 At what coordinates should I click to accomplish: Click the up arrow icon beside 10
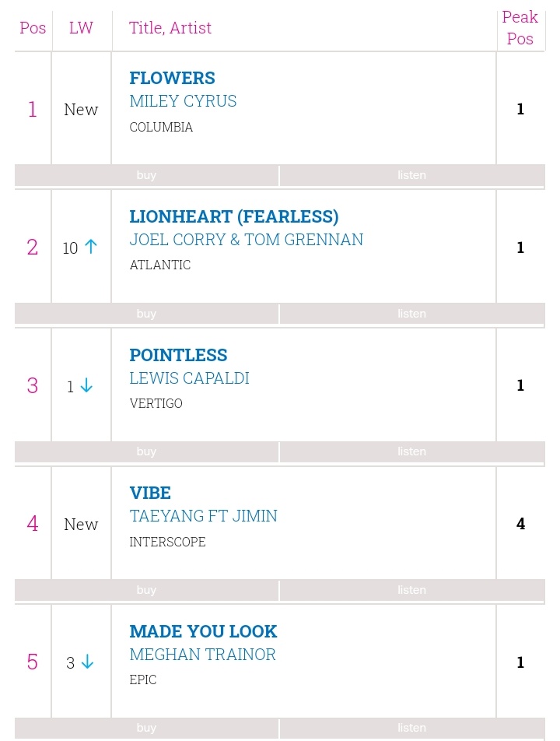91,247
